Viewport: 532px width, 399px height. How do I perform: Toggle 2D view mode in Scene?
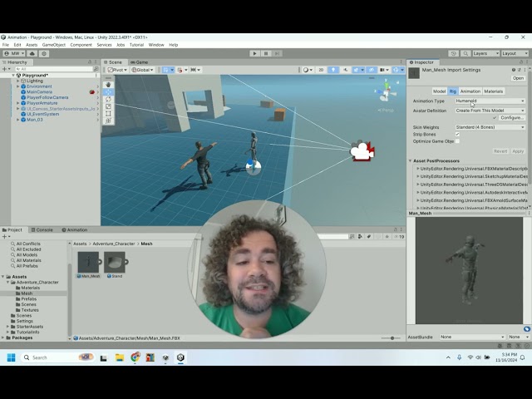click(321, 70)
